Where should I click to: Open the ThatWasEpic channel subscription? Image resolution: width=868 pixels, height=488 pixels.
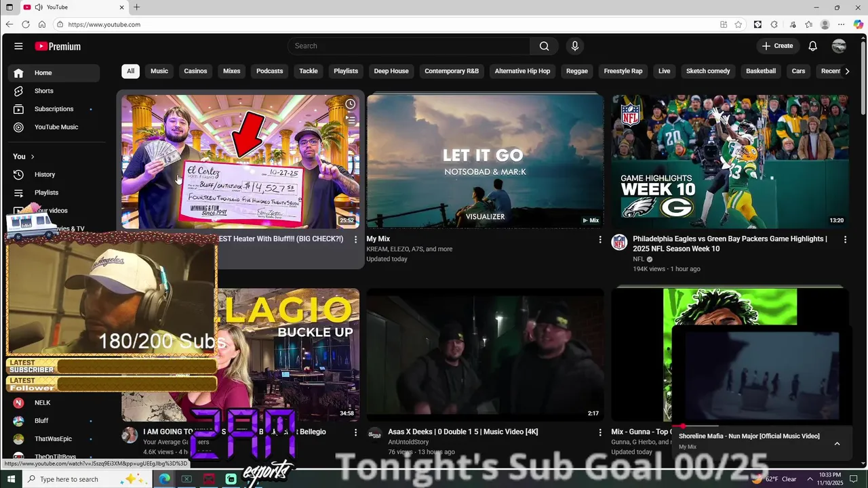tap(54, 439)
